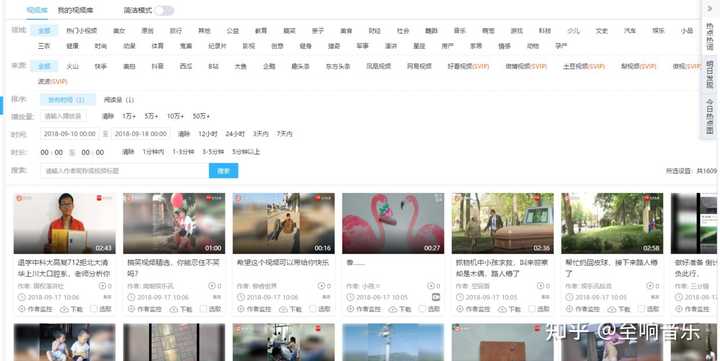720x361 pixels.
Task: Click the download cloud icon under the 01:00 video
Action: tap(174, 309)
